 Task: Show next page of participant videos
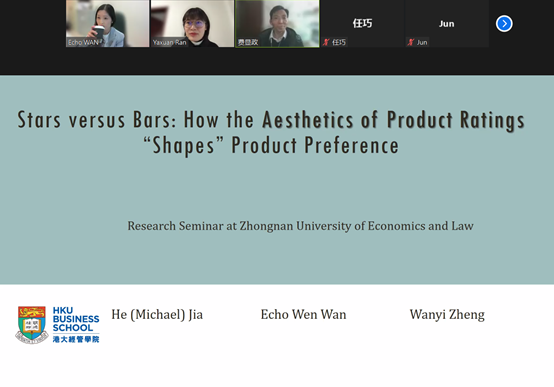coord(504,24)
